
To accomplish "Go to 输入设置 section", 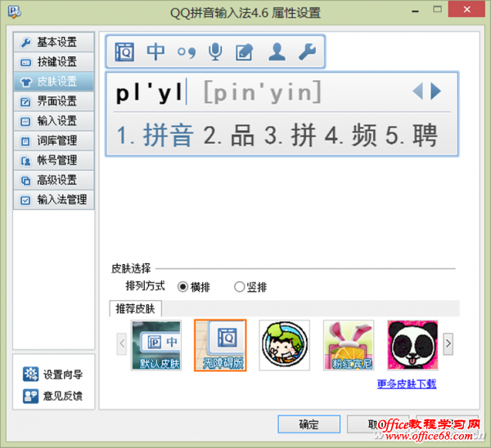I will [x=53, y=121].
